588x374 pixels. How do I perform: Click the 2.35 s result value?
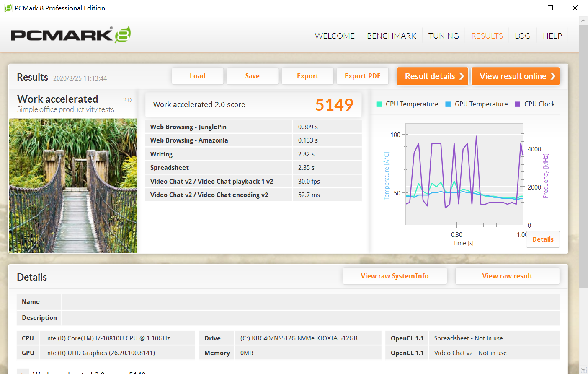pos(306,168)
